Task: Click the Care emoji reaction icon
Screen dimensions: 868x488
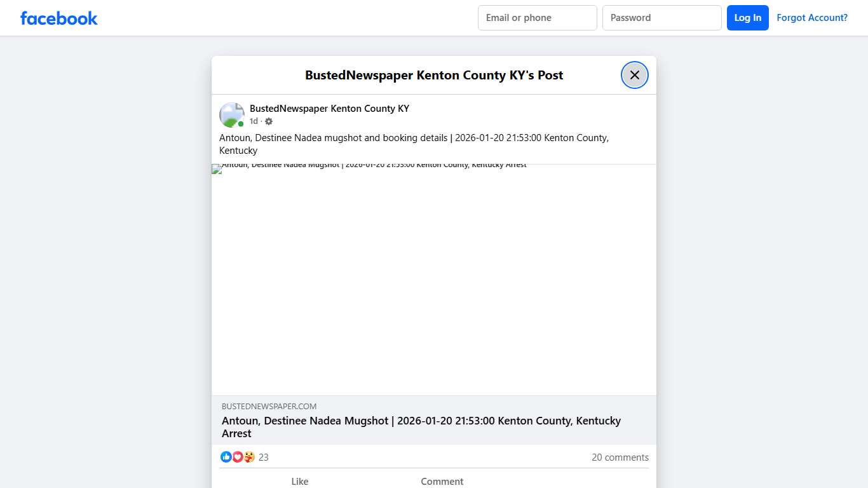Action: point(249,457)
